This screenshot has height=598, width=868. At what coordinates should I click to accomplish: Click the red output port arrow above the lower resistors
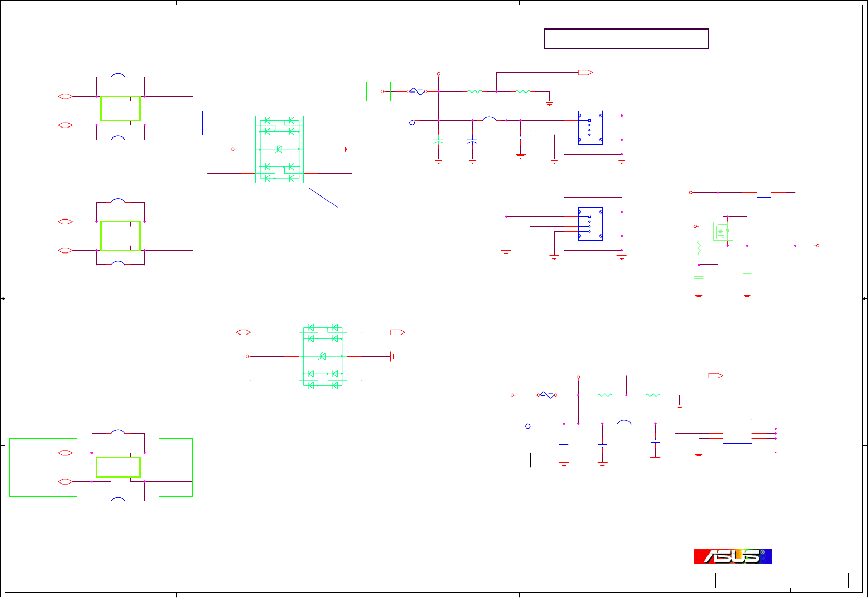pos(715,376)
